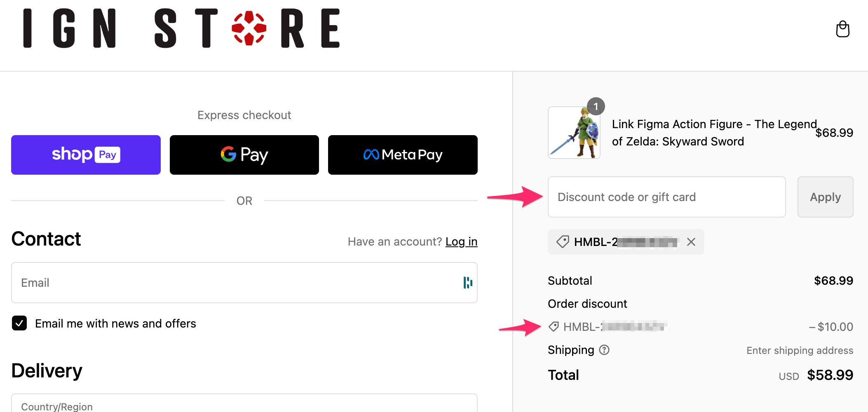
Task: Remove the applied HMBL discount code
Action: pyautogui.click(x=691, y=242)
